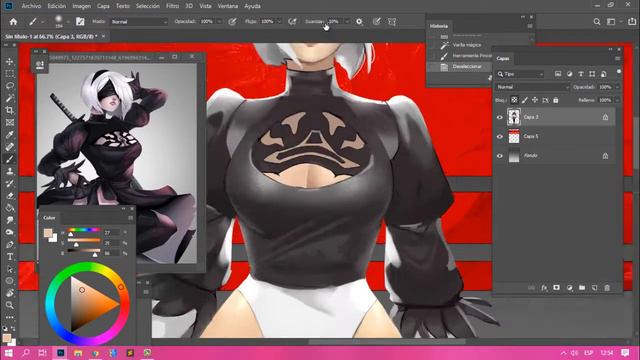Create a new layer group folder

pyautogui.click(x=582, y=288)
